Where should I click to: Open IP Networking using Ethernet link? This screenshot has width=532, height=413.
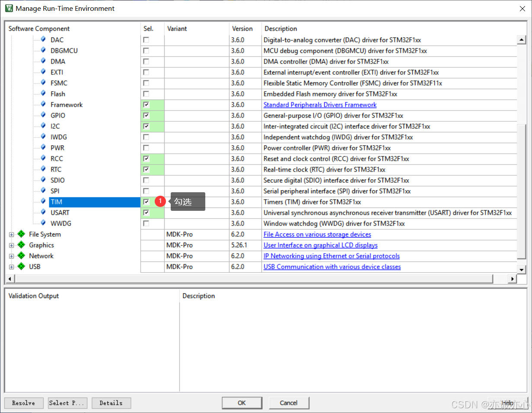331,256
